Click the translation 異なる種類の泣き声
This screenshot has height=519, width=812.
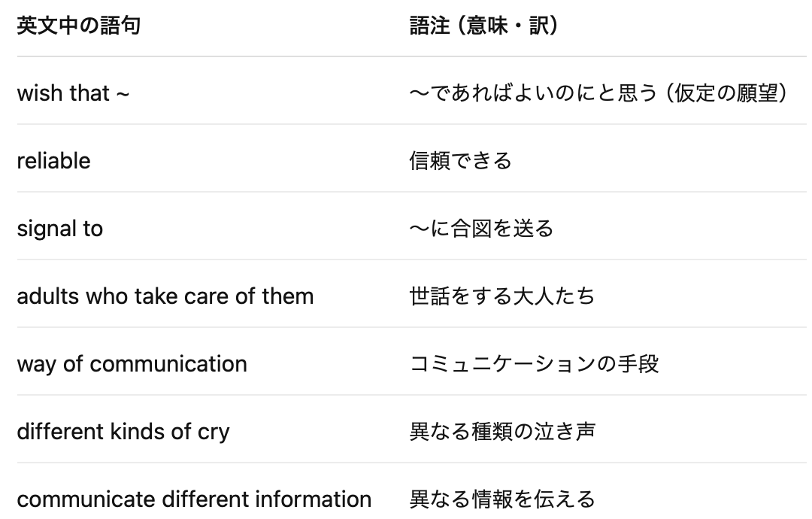pyautogui.click(x=502, y=432)
